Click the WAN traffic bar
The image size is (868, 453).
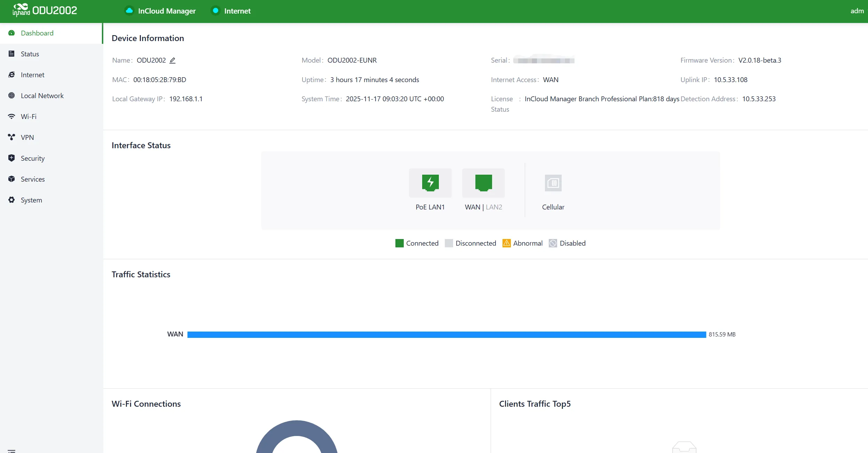click(447, 334)
